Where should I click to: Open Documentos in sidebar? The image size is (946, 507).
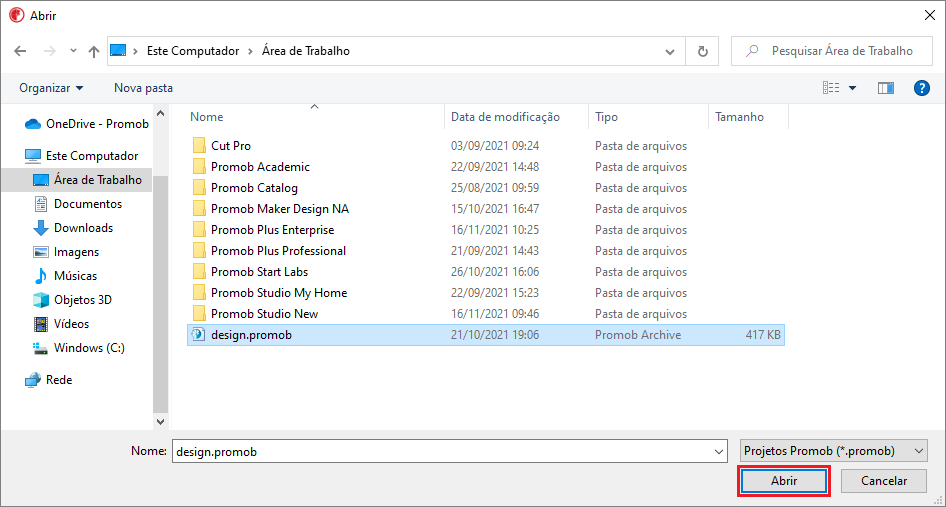point(77,204)
